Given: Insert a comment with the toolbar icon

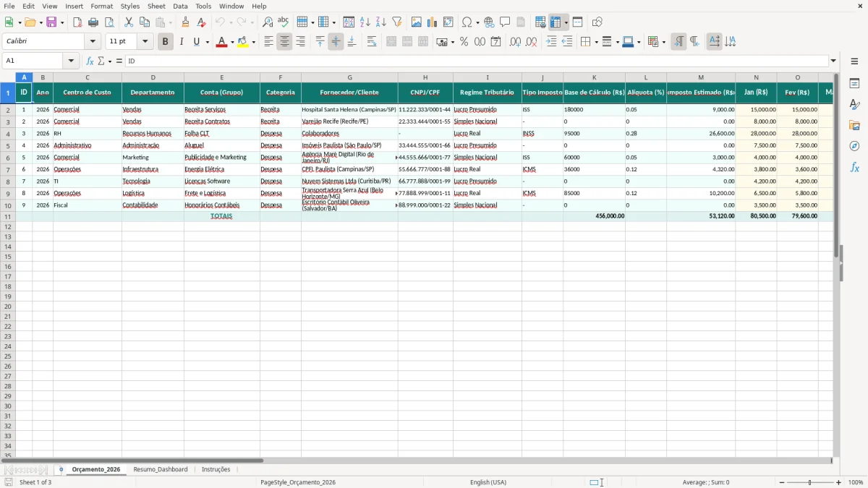Looking at the screenshot, I should click(506, 21).
